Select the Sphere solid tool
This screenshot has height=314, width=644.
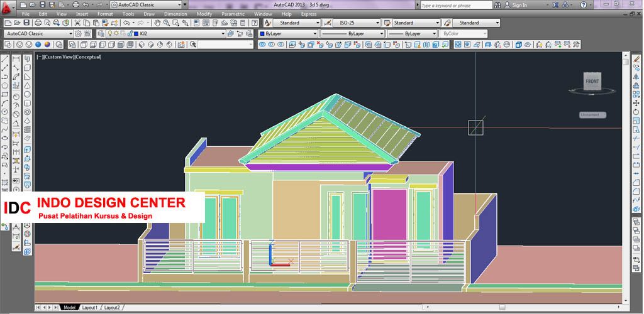[x=27, y=94]
